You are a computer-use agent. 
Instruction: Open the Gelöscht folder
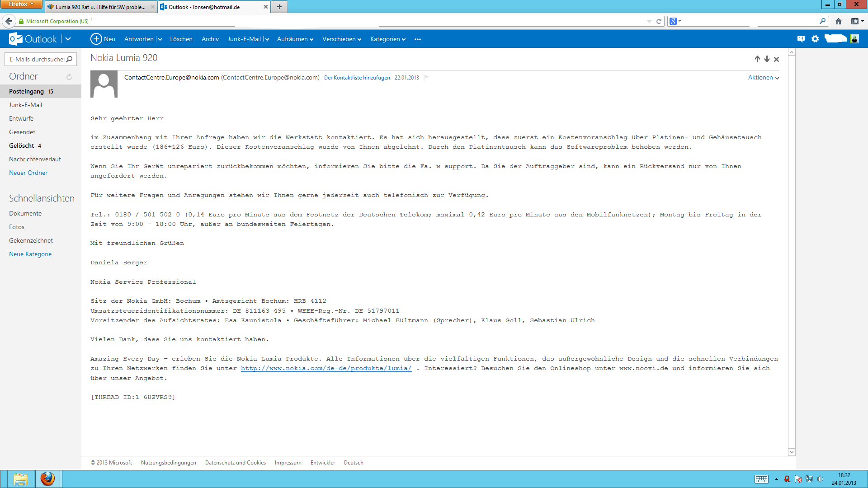25,145
